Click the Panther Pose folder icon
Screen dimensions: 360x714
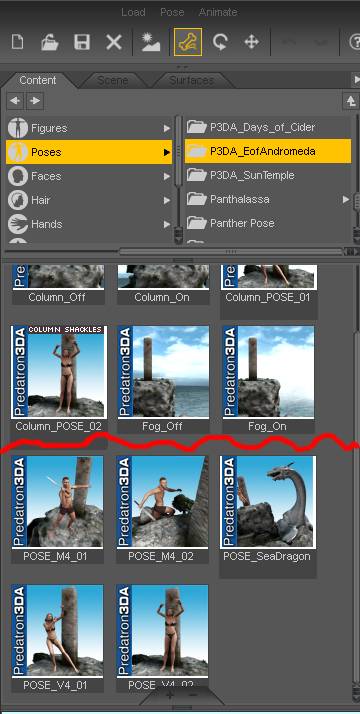[197, 223]
